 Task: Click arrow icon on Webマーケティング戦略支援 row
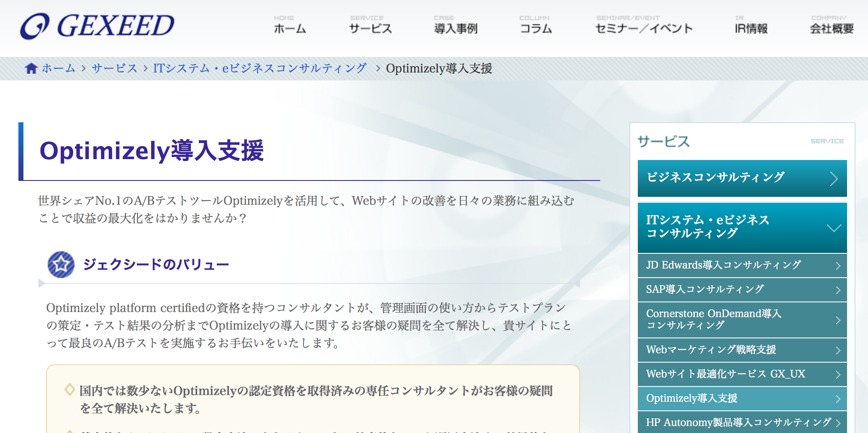tap(837, 351)
